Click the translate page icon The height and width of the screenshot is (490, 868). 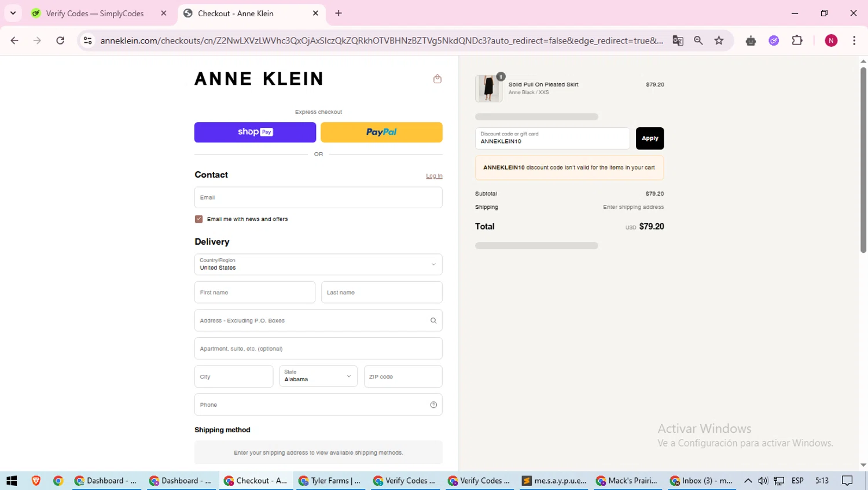coord(678,40)
